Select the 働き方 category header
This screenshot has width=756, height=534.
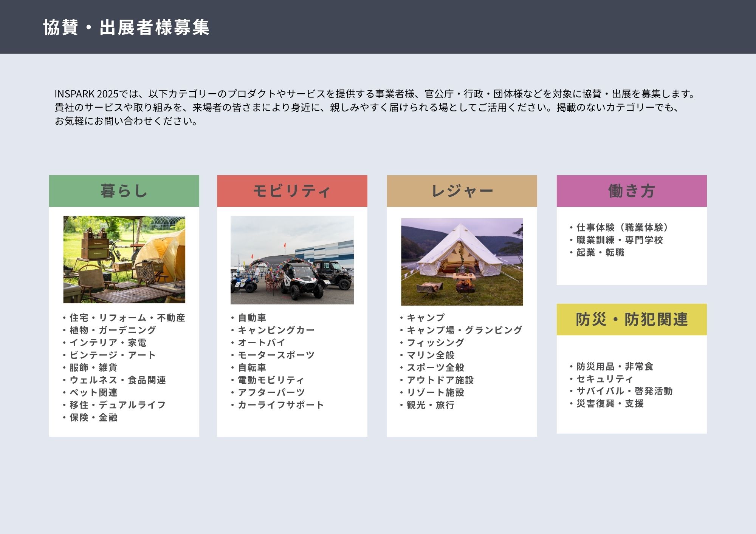632,191
